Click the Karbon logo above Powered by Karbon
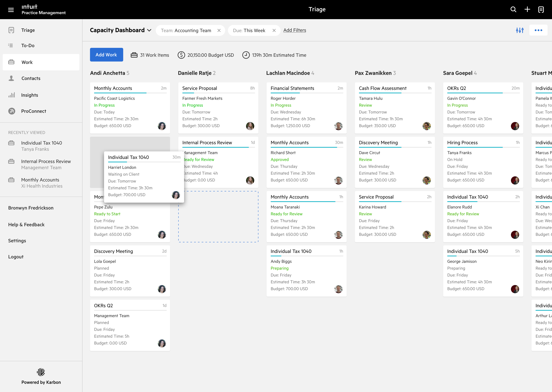Viewport: 552px width, 392px height. tap(41, 372)
